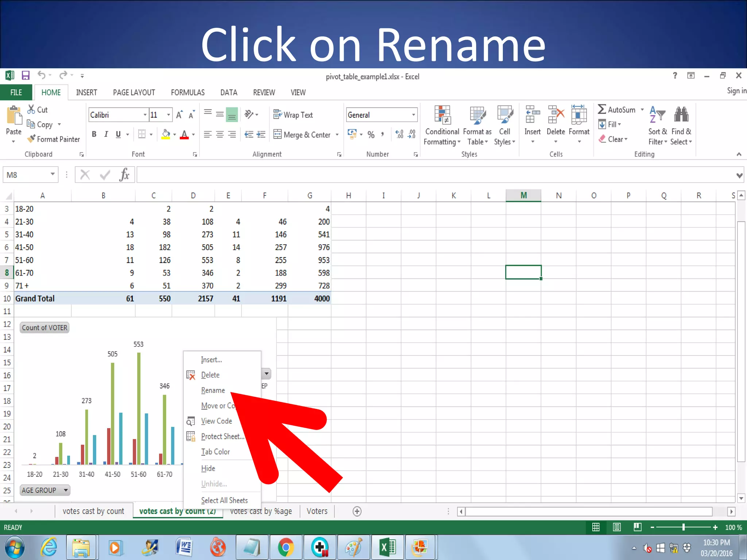Add a new sheet with plus icon
747x560 pixels.
point(357,512)
